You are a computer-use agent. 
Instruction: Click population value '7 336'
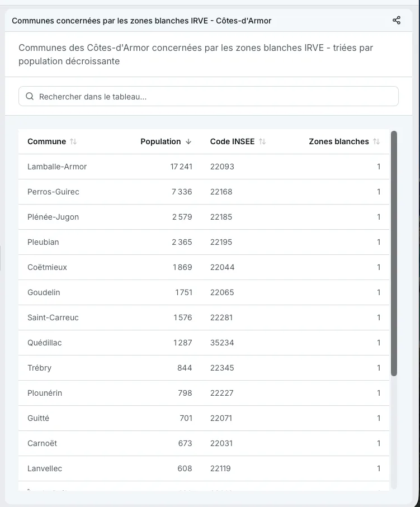tap(182, 192)
